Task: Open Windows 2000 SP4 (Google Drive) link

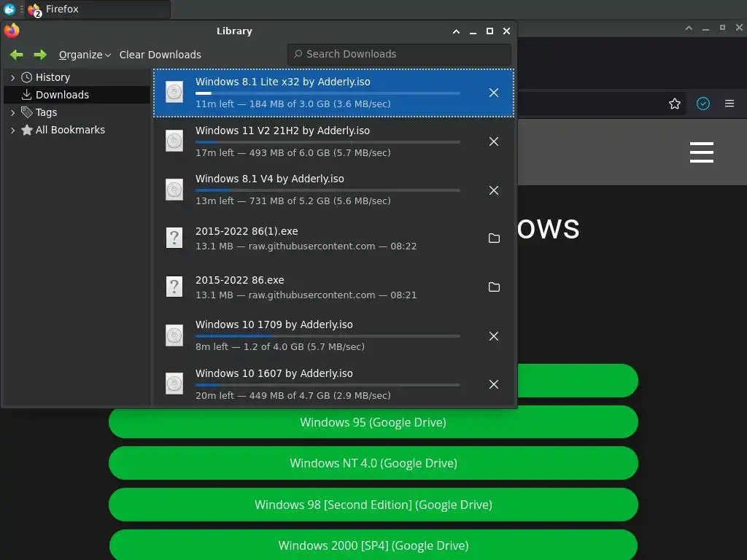Action: pyautogui.click(x=373, y=545)
